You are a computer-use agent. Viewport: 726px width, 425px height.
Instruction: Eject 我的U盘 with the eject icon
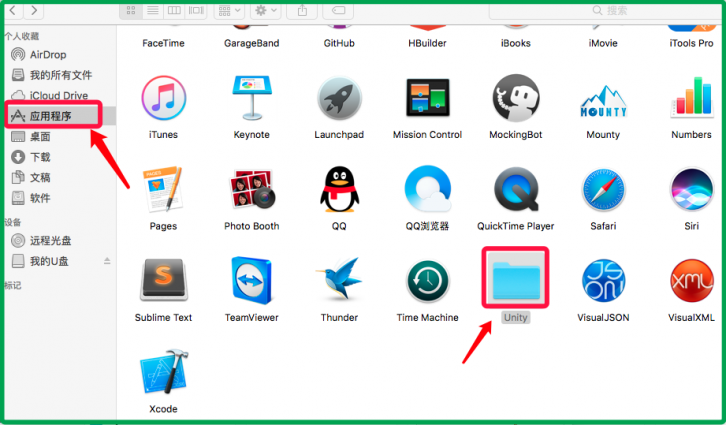[107, 261]
